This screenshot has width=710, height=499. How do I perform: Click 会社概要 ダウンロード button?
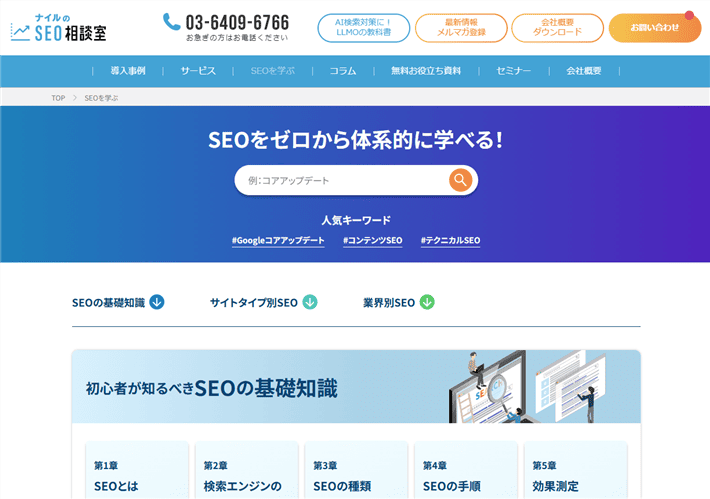[x=557, y=28]
